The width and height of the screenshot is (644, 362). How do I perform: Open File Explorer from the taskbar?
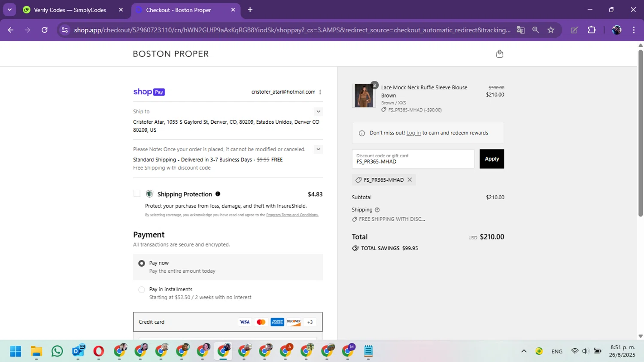36,351
